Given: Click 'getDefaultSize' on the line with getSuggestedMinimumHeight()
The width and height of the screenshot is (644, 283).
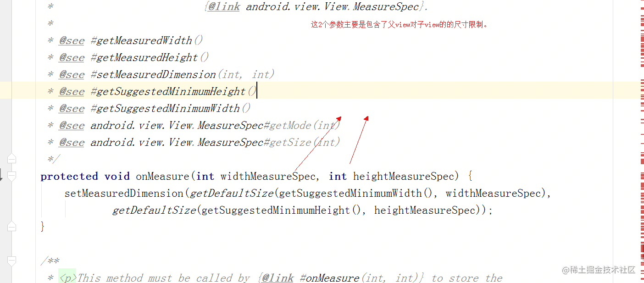Looking at the screenshot, I should click(x=155, y=210).
